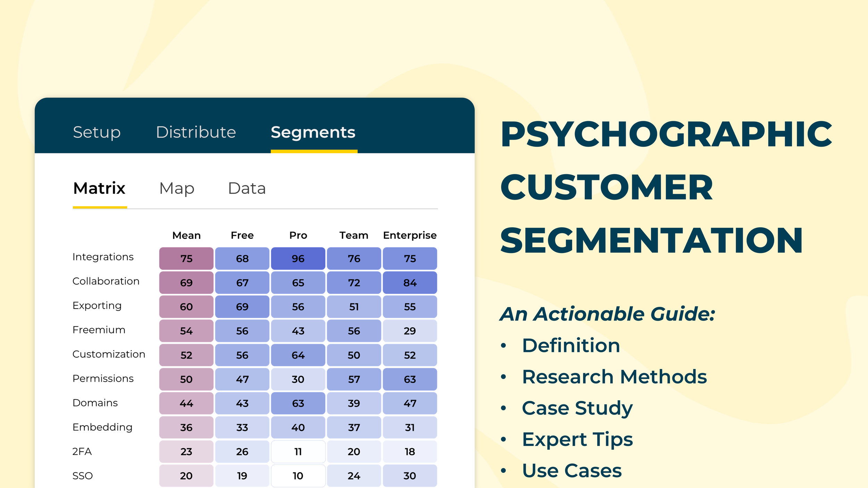Screen dimensions: 868x488
Task: Switch to the Distribute tab
Action: pos(196,132)
